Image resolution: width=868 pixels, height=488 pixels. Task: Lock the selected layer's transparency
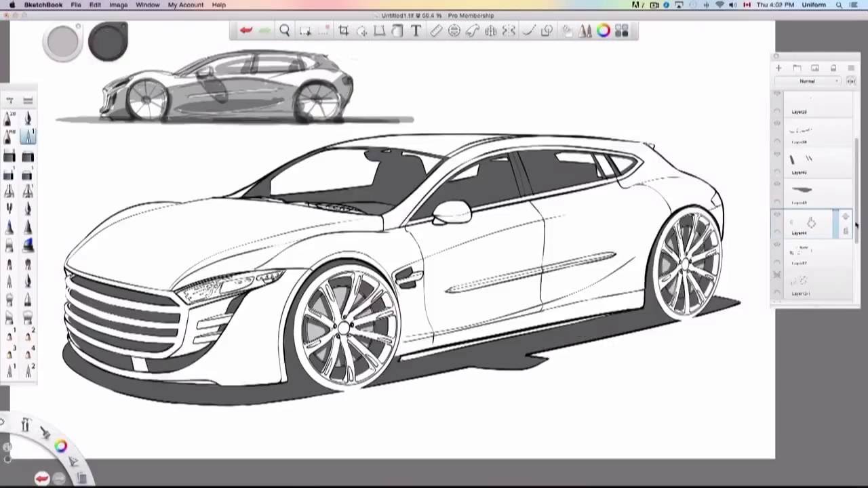pyautogui.click(x=846, y=231)
